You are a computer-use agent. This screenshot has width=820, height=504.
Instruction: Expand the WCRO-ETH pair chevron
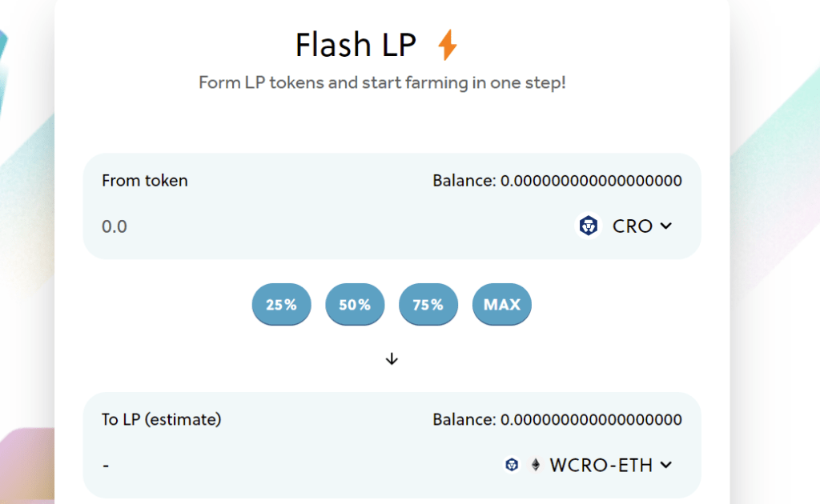point(665,465)
